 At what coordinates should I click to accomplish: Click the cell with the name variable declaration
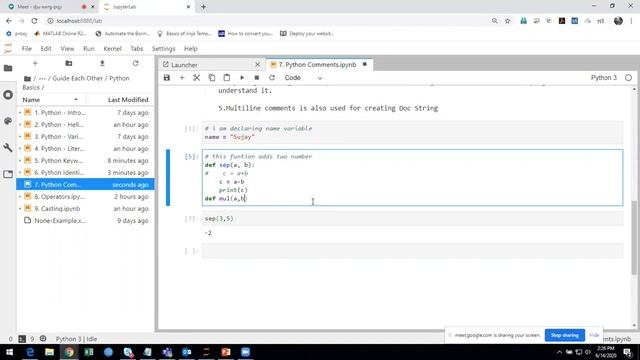pos(412,133)
